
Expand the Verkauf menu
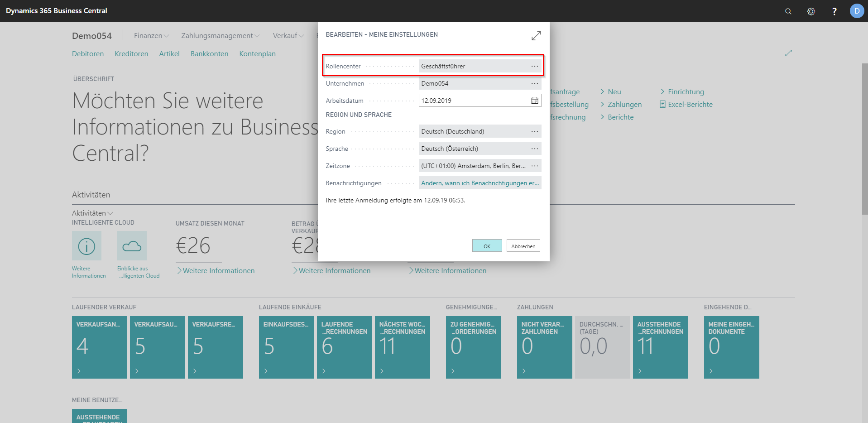point(288,35)
